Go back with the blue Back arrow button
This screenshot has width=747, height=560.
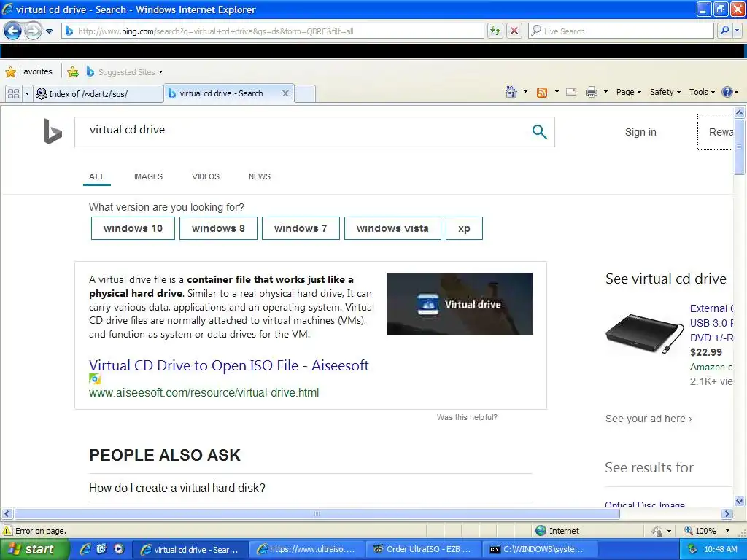click(x=12, y=31)
